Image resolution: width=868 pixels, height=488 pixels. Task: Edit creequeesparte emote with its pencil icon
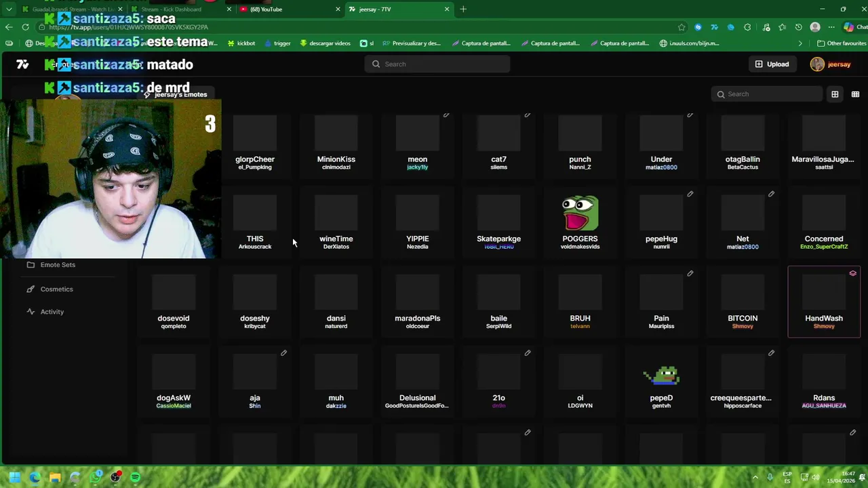pos(771,353)
